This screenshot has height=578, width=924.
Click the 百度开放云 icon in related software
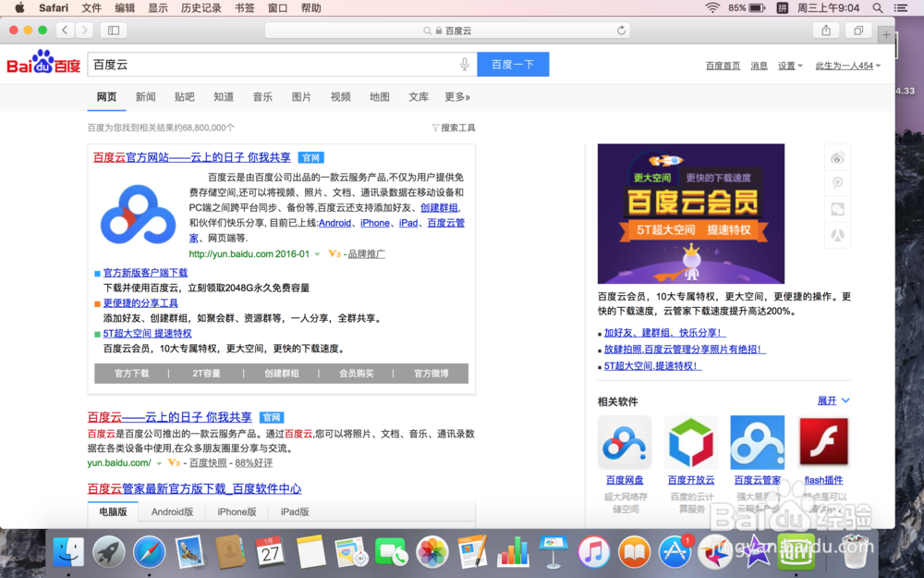point(691,442)
